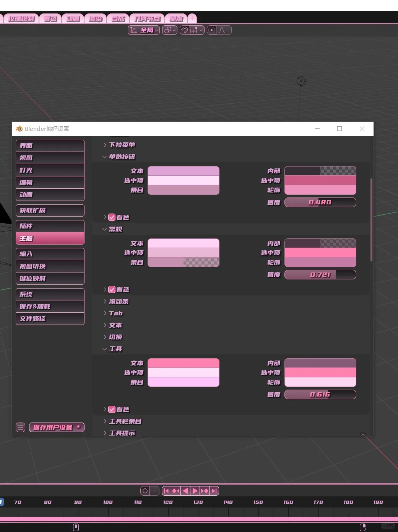Screen dimensions: 398x532
Task: Select the 主题 preferences section
Action: 50,238
